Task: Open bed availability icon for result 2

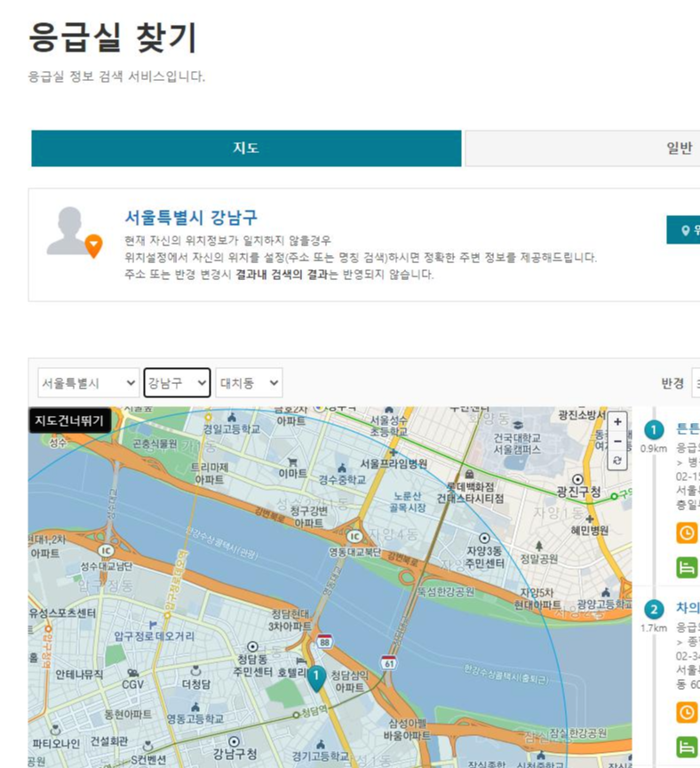Action: [x=687, y=747]
